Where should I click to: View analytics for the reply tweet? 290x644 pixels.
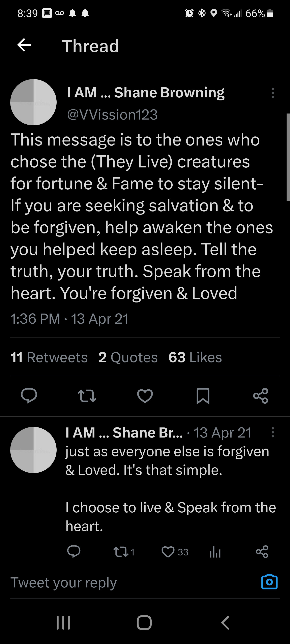215,552
